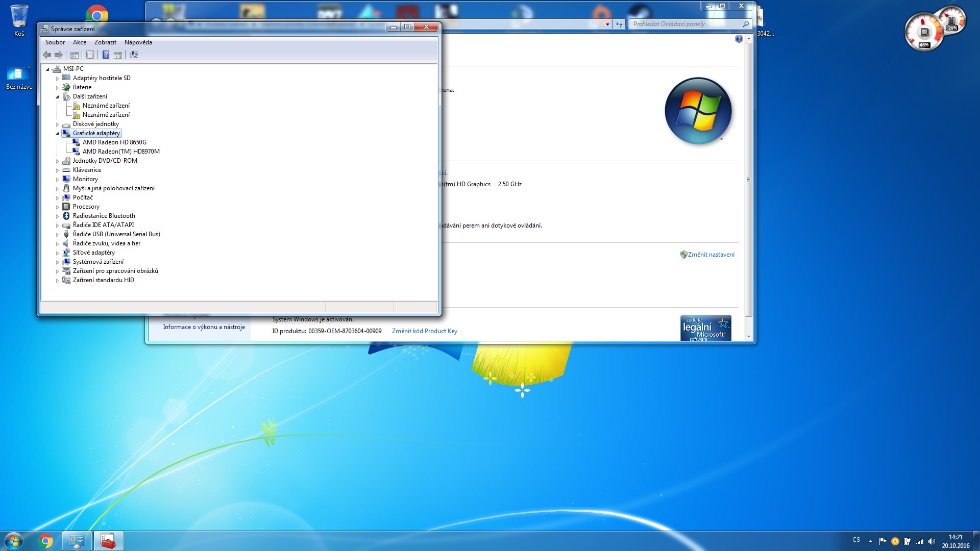Open the Properties toolbar icon

click(x=90, y=55)
